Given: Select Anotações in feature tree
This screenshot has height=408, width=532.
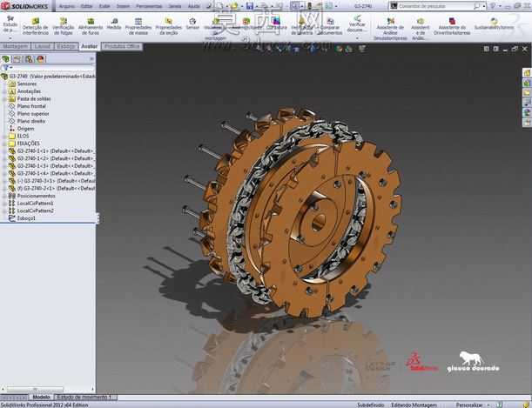Looking at the screenshot, I should pos(29,91).
